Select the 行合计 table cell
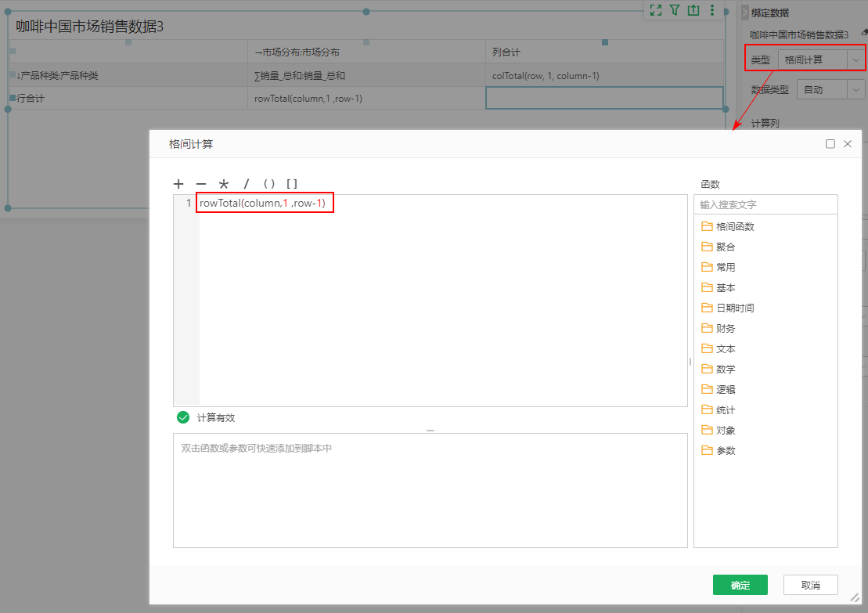The width and height of the screenshot is (868, 613). (128, 98)
